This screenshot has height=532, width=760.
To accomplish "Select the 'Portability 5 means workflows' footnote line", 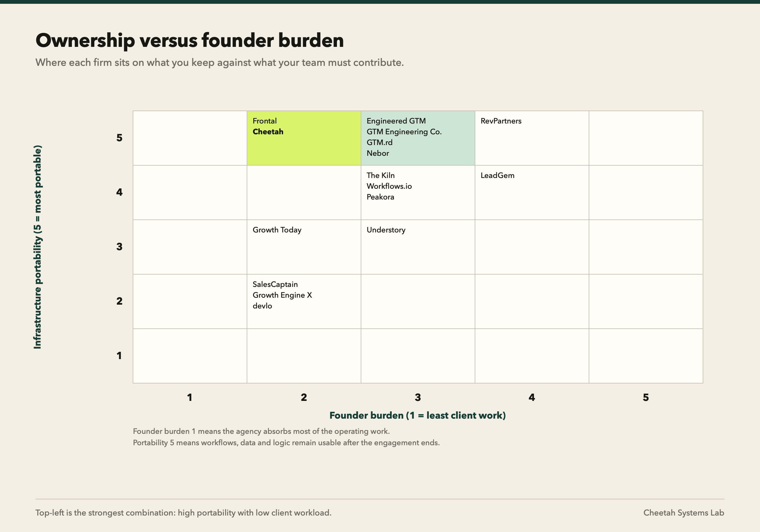I will pos(286,443).
